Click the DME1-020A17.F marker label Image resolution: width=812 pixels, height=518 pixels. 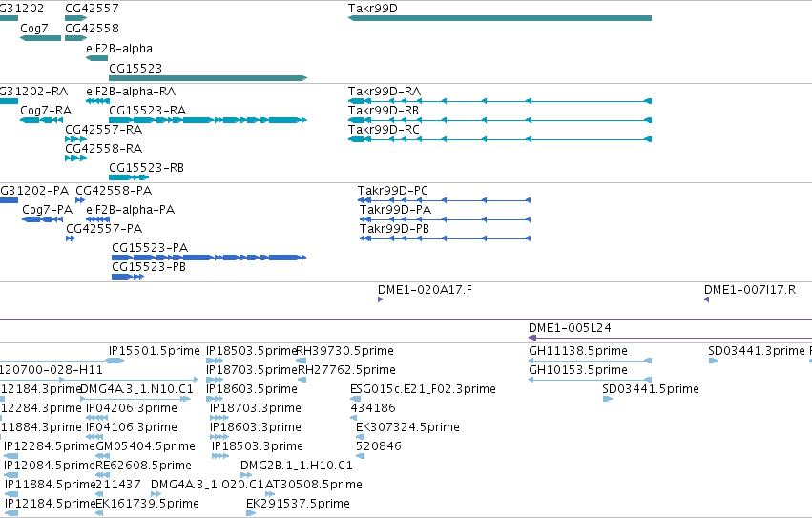pyautogui.click(x=426, y=290)
